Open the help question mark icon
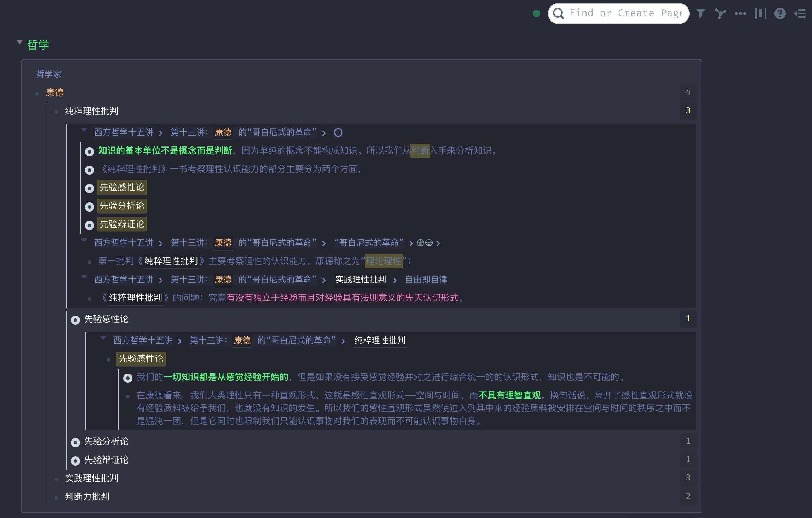Viewport: 812px width, 518px height. [780, 13]
